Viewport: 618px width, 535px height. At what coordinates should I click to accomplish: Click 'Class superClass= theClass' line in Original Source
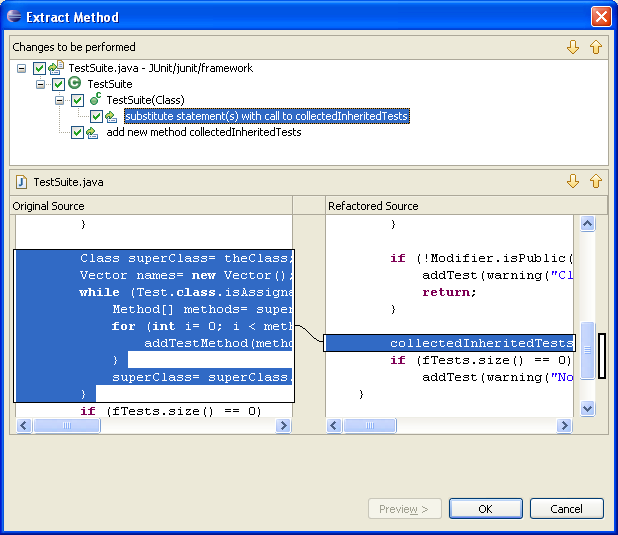[187, 258]
